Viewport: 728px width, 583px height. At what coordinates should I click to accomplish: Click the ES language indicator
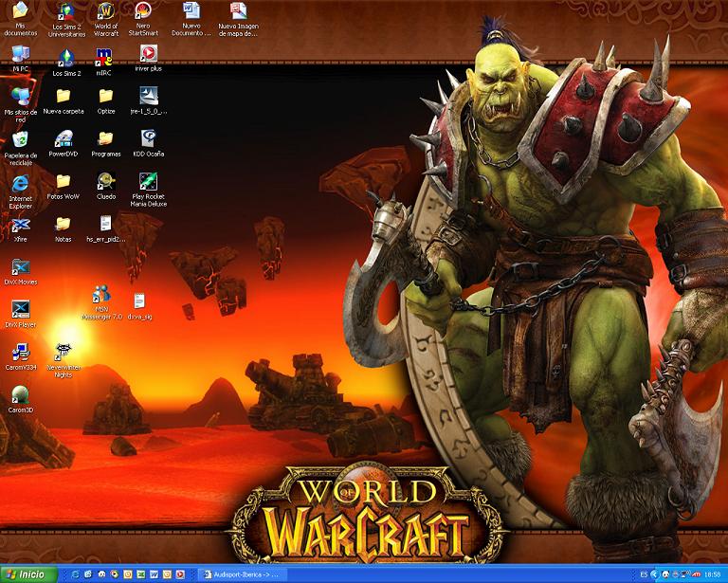(x=644, y=574)
